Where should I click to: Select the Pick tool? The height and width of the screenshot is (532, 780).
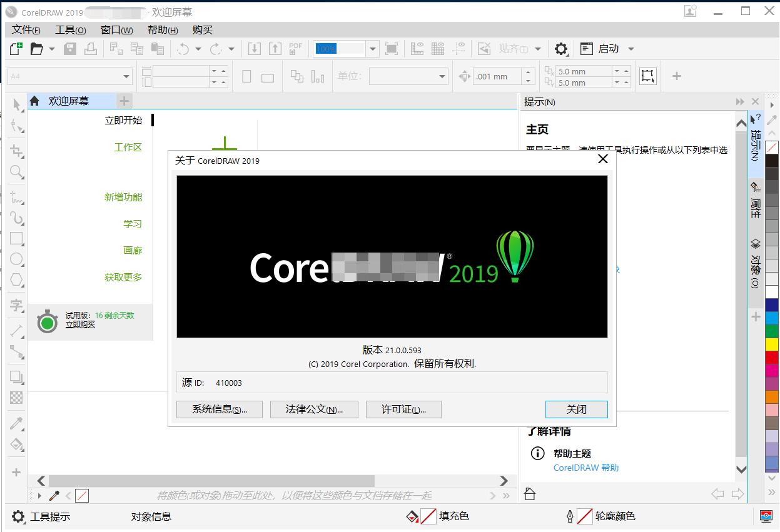click(15, 105)
